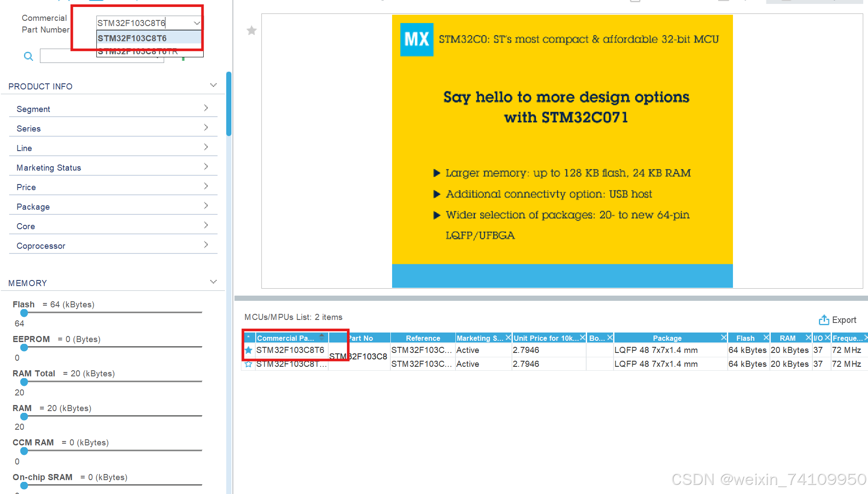
Task: Favorite the second MCU row star
Action: tap(248, 364)
